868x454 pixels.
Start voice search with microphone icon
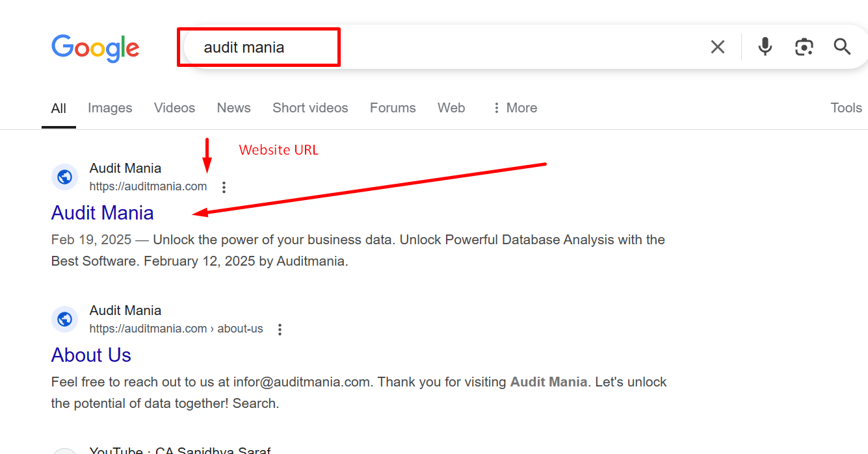[765, 47]
